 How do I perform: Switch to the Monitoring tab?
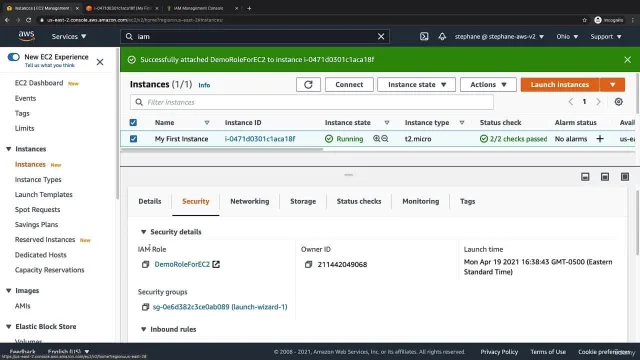point(420,201)
